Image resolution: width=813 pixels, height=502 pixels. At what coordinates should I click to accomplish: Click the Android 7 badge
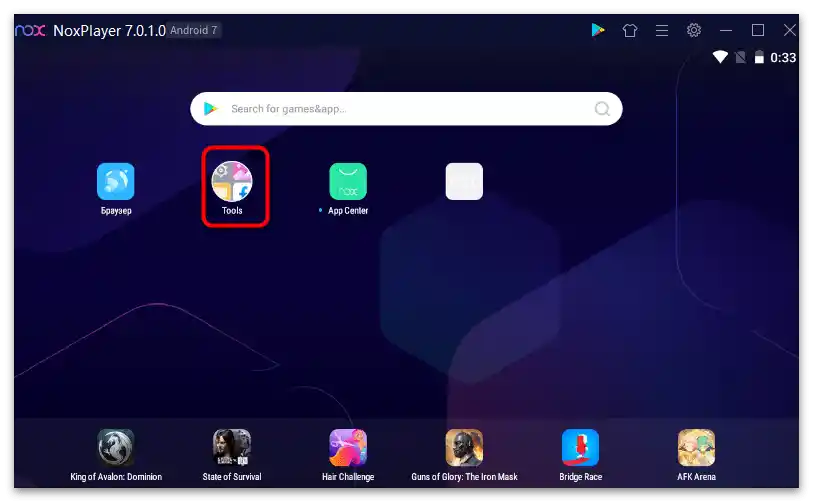pos(193,30)
